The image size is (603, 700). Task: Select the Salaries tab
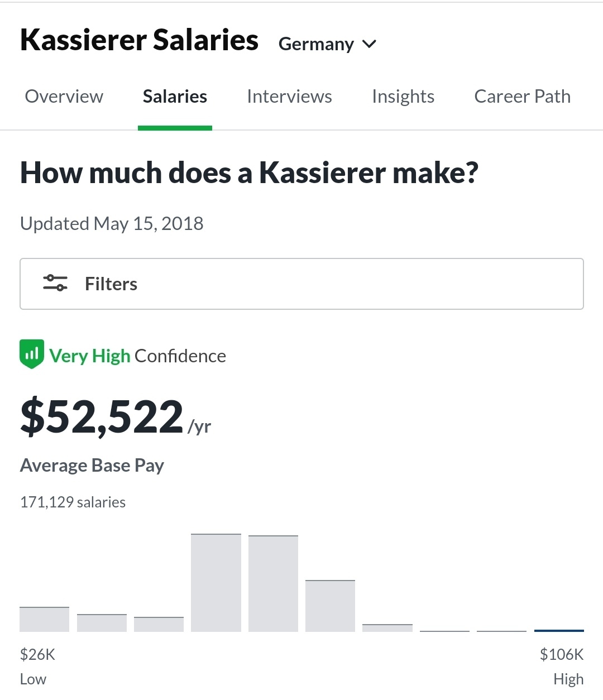pos(175,97)
